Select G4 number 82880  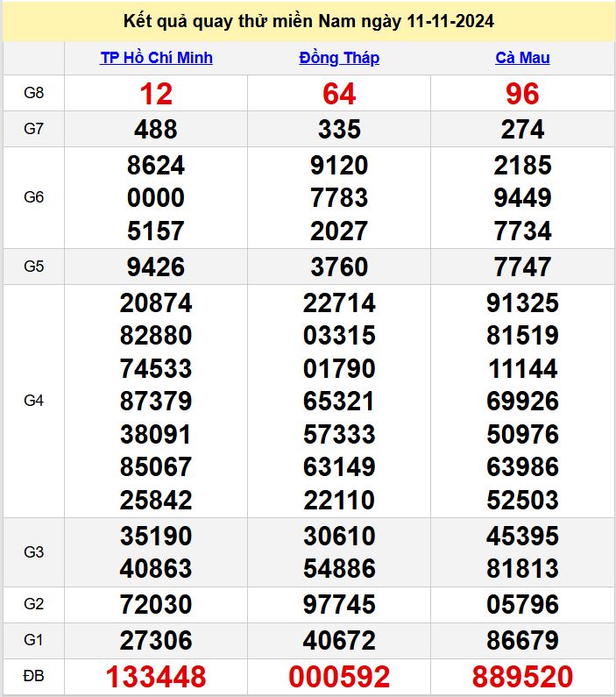(156, 336)
